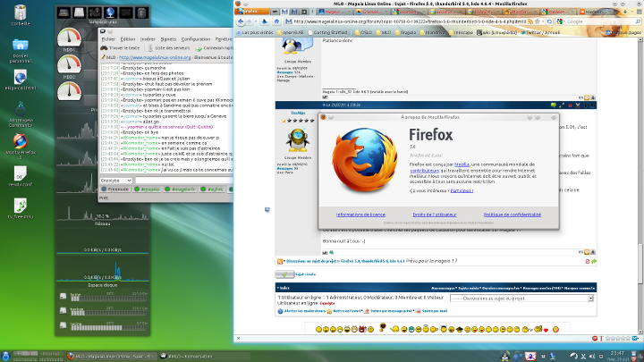Open Droits de l'utilisateur in the About dialog

(x=435, y=215)
